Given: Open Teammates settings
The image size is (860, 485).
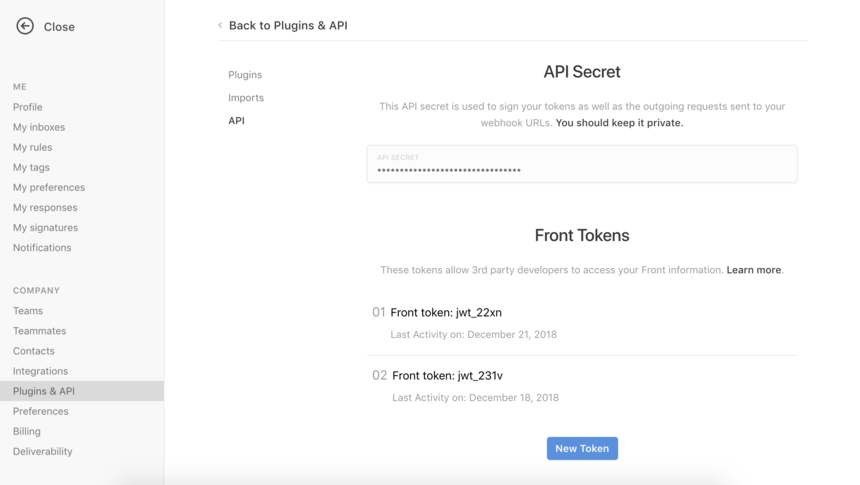Looking at the screenshot, I should pos(39,331).
